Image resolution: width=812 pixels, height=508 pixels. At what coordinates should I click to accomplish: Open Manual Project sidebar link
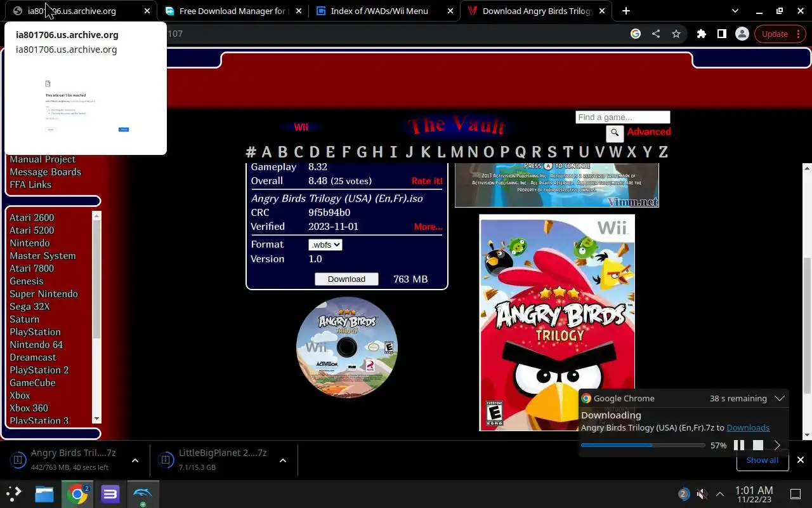pos(43,159)
